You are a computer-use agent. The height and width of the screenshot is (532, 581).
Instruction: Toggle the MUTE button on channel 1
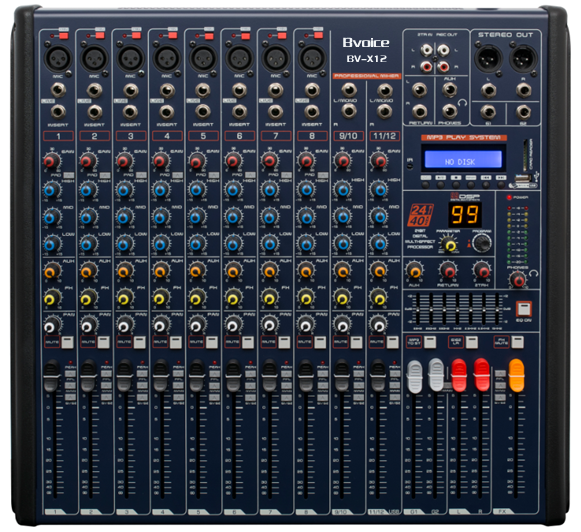(67, 342)
